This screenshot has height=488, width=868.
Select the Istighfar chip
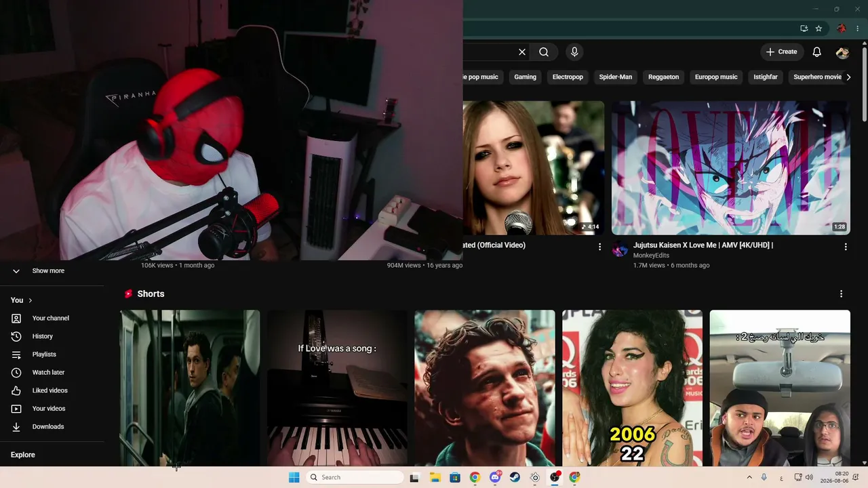(766, 77)
